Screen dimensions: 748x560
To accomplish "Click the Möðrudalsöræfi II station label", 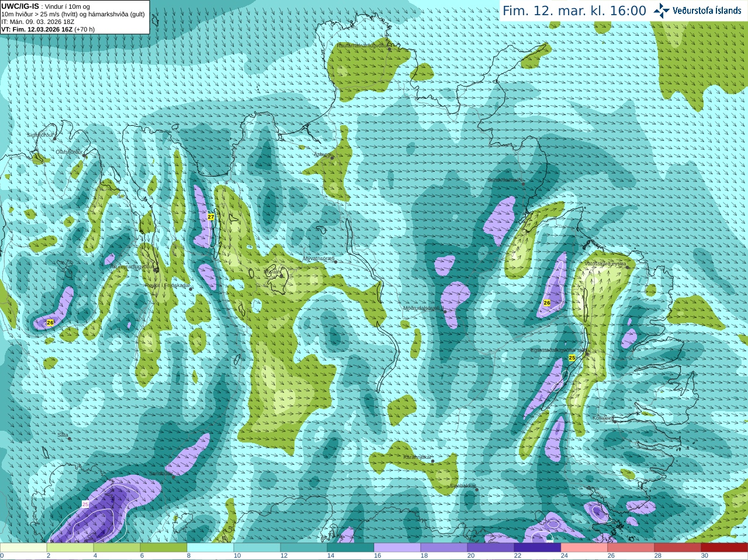I will coord(424,308).
